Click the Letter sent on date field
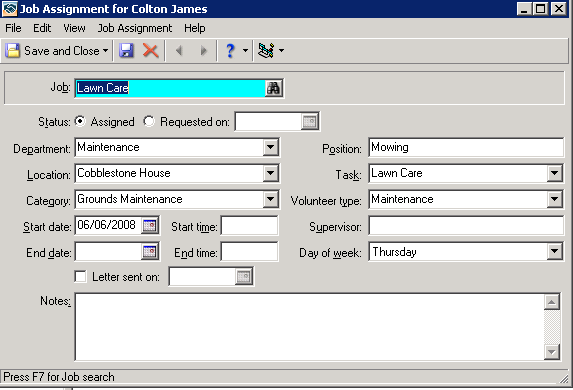573x390 pixels. pyautogui.click(x=203, y=276)
